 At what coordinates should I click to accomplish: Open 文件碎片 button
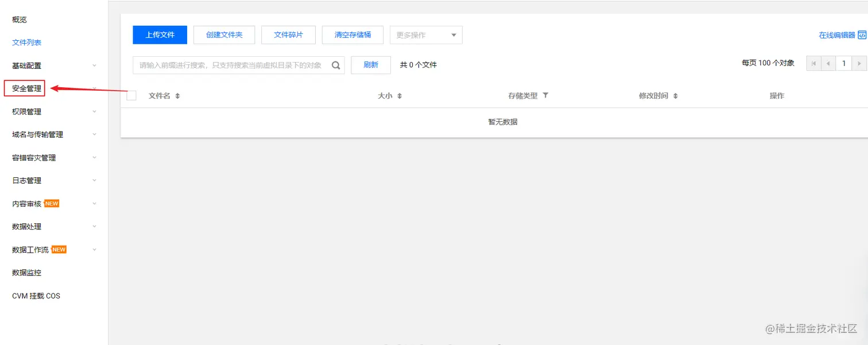click(289, 35)
